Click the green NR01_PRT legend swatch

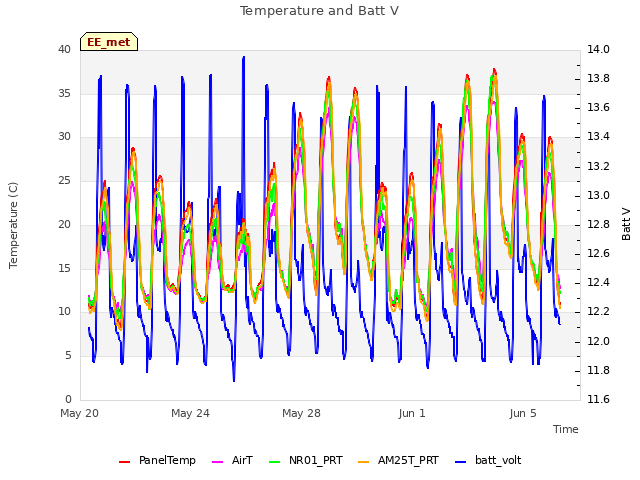(x=275, y=462)
